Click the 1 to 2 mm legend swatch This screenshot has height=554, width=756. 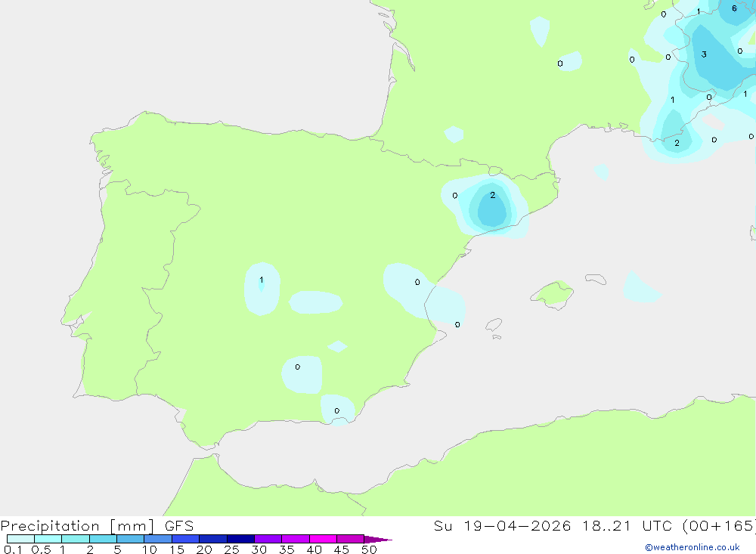pos(76,539)
